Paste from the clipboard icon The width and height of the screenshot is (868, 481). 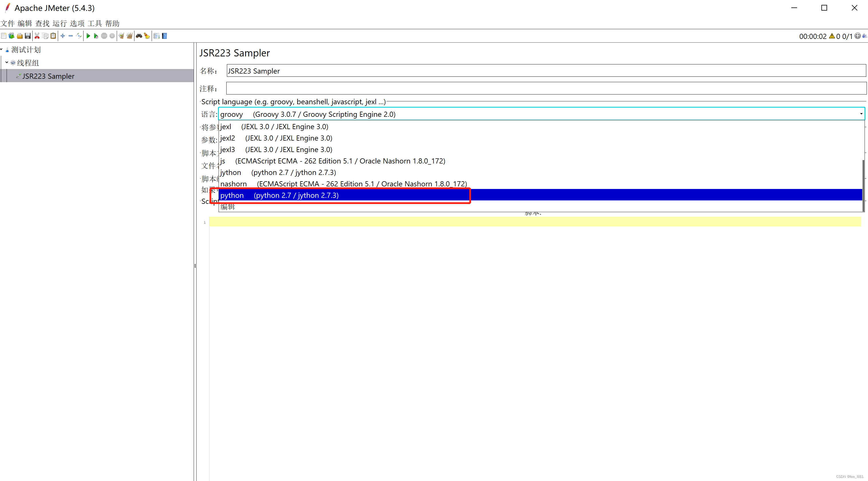point(53,36)
